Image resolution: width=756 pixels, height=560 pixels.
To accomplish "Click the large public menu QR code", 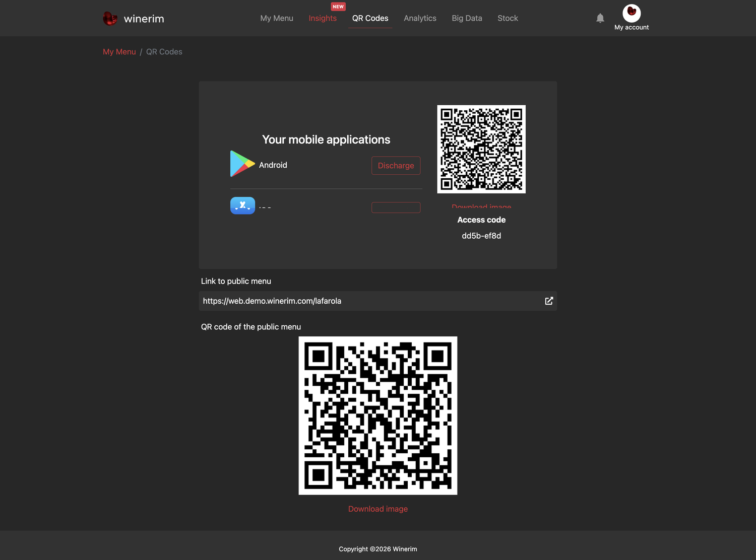I will 378,415.
